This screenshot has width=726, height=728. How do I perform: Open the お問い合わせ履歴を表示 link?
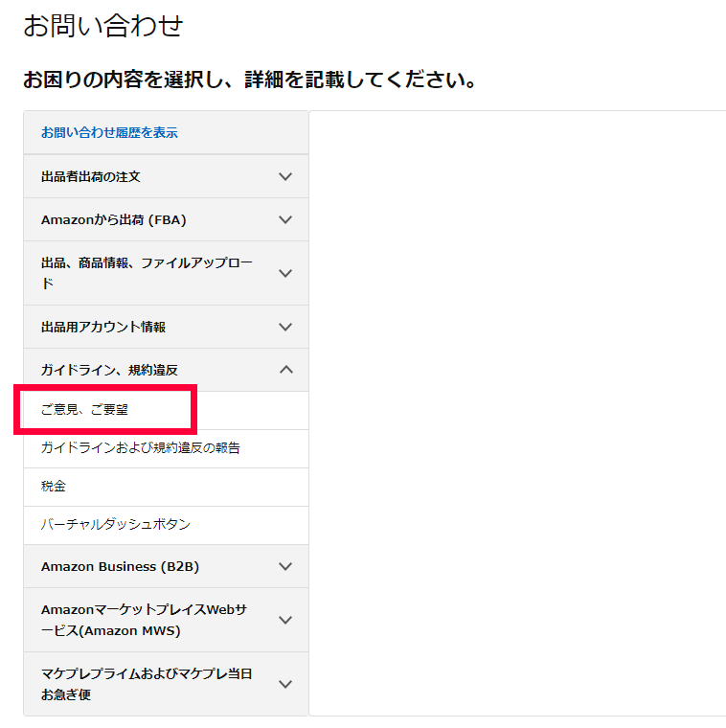[109, 133]
